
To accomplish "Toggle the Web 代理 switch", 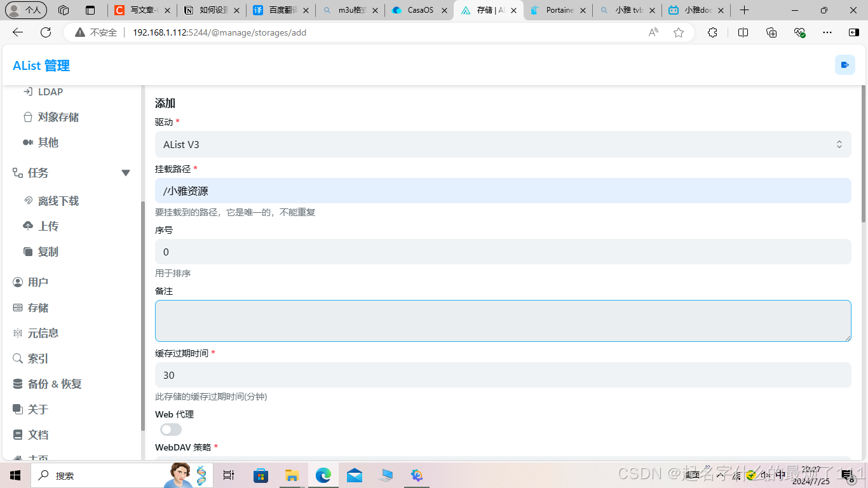I will 171,430.
